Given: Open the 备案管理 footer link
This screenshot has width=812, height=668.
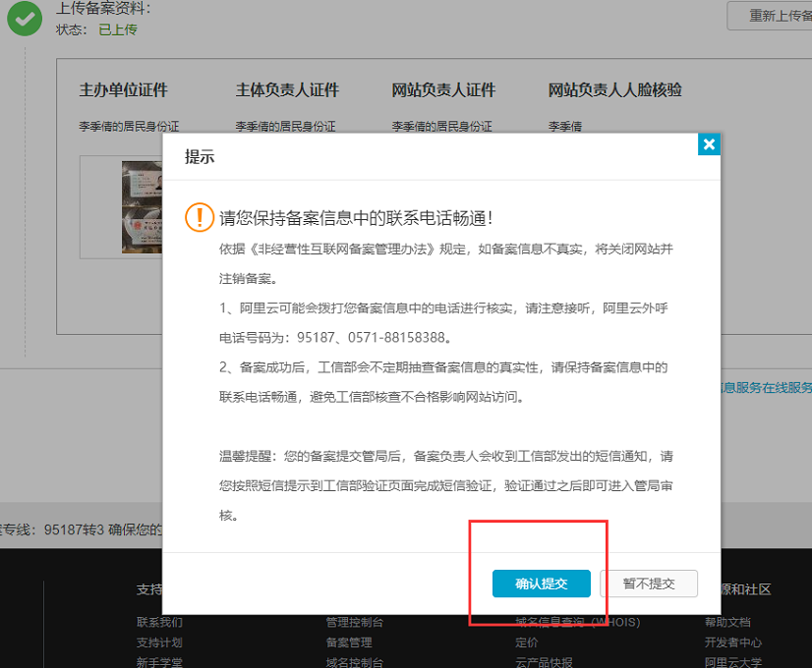Looking at the screenshot, I should (348, 642).
